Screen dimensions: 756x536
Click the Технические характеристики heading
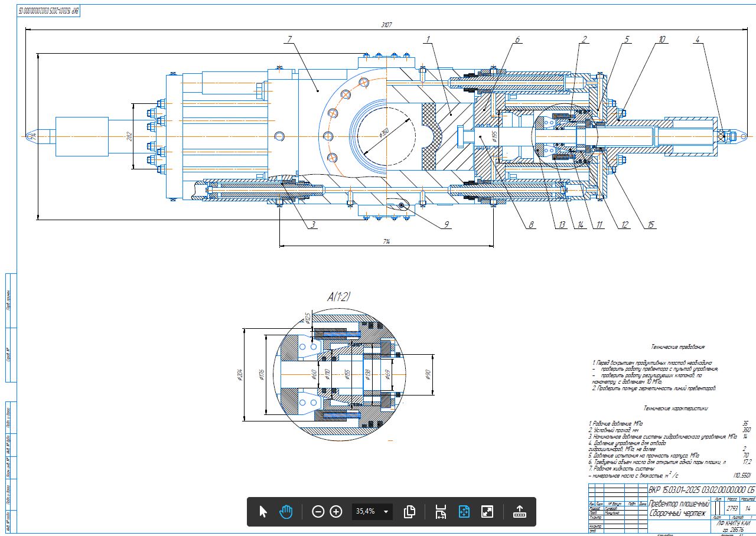click(676, 408)
